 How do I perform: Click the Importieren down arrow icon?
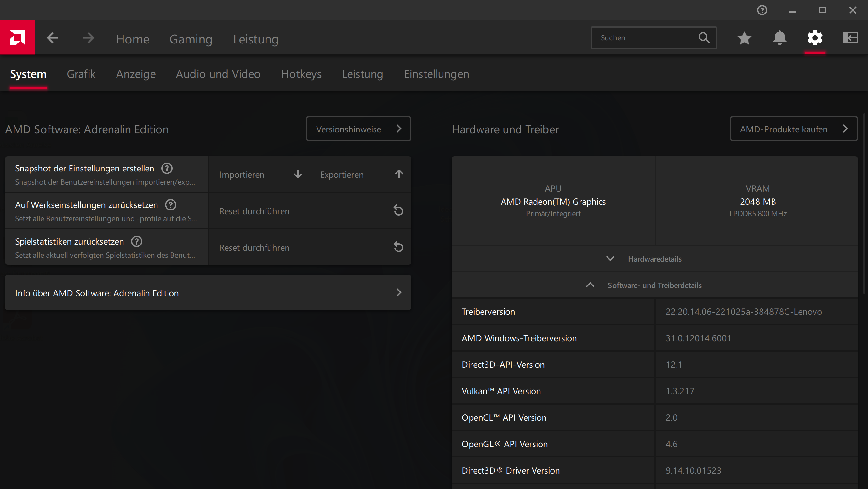click(x=298, y=174)
